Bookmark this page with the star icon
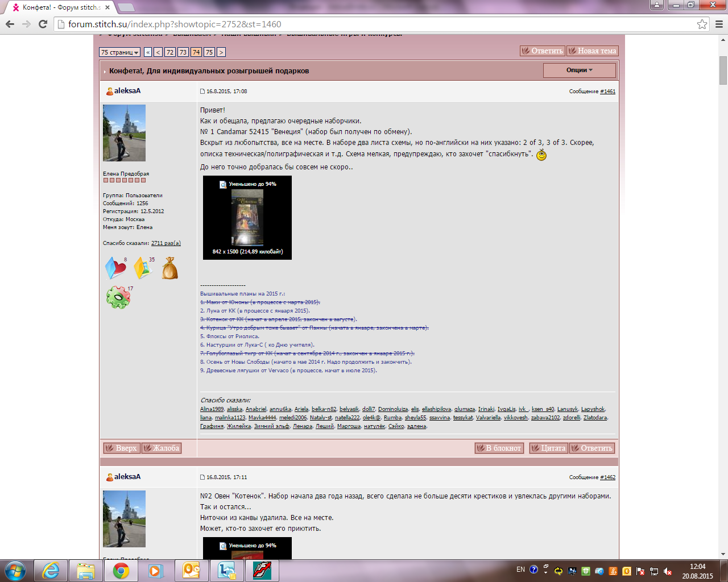Viewport: 728px width, 582px height. pyautogui.click(x=702, y=24)
